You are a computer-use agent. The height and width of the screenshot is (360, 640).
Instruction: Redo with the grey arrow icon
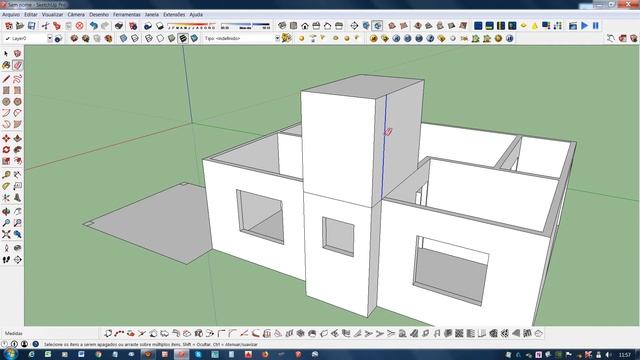105,26
